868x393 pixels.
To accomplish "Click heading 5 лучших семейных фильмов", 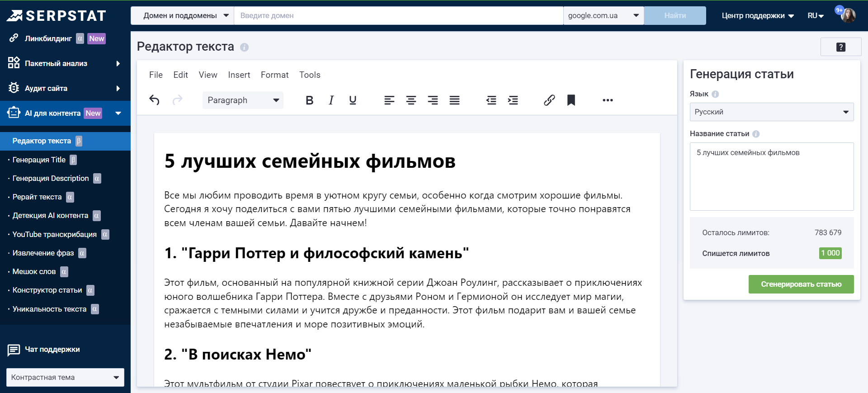I will (x=310, y=161).
